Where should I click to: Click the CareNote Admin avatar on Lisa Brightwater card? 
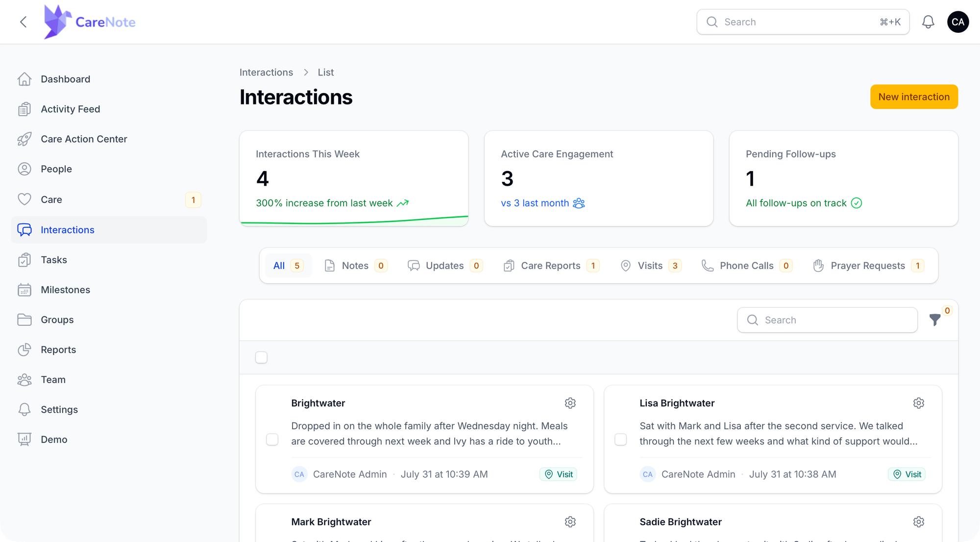coord(647,474)
